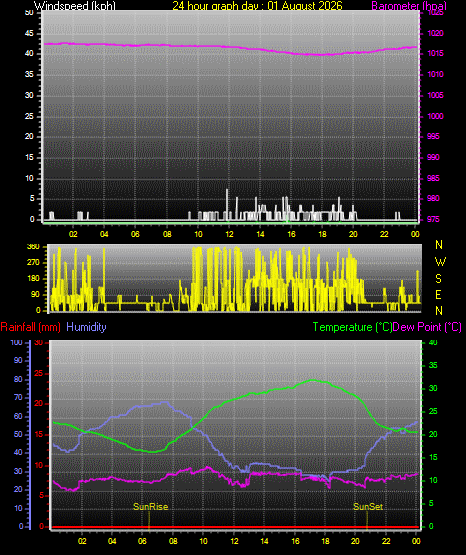466x555 pixels.
Task: Select the 60 value on humidity axis
Action: [x=18, y=417]
